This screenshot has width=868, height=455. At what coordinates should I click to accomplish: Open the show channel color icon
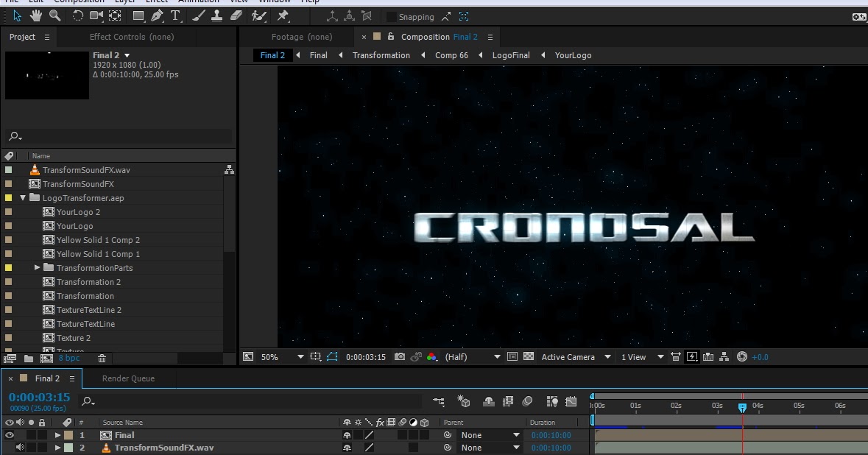[x=431, y=357]
